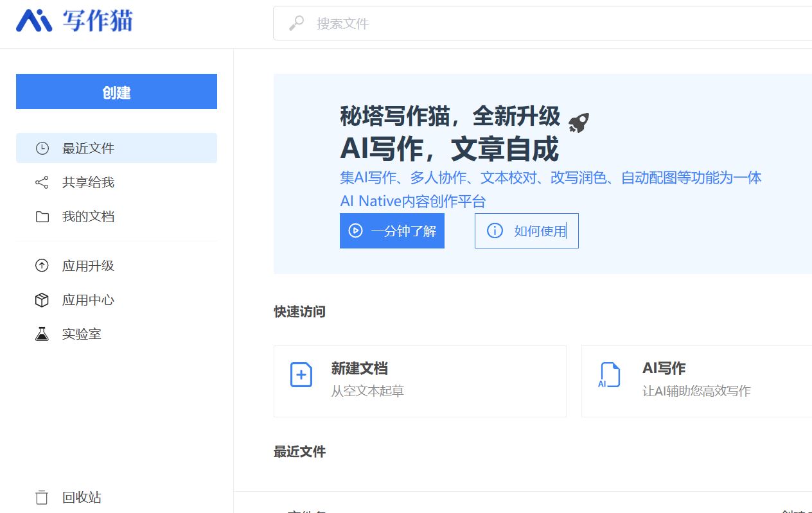This screenshot has width=812, height=513.
Task: Click the AI document icon on AI写作 card
Action: click(608, 375)
